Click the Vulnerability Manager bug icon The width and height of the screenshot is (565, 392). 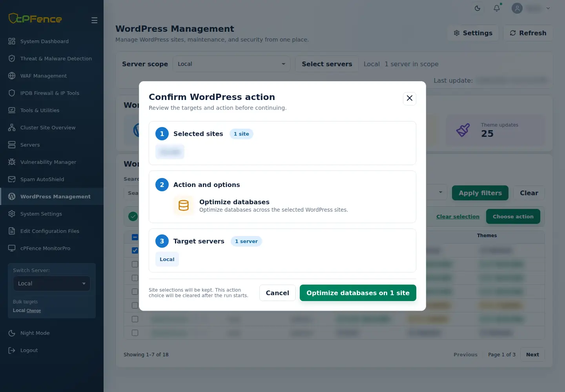[12, 162]
